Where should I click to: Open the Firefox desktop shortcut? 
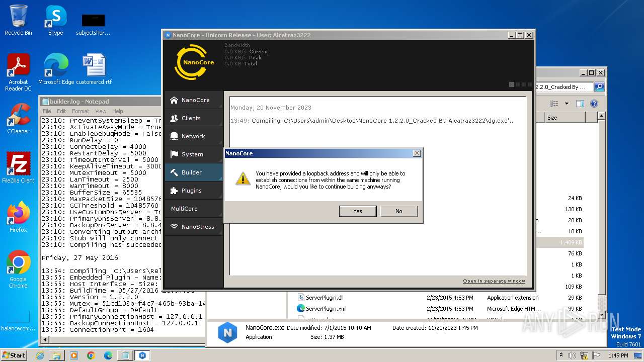pyautogui.click(x=18, y=217)
